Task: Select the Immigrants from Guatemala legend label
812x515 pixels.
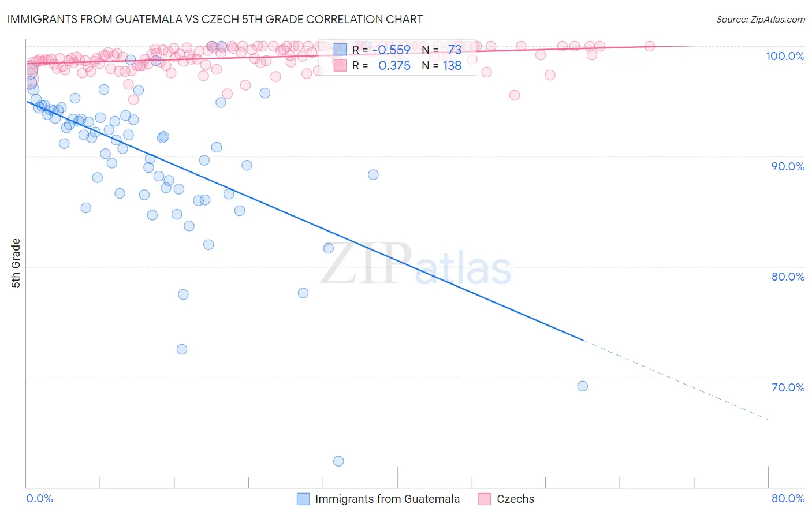Action: tap(388, 499)
